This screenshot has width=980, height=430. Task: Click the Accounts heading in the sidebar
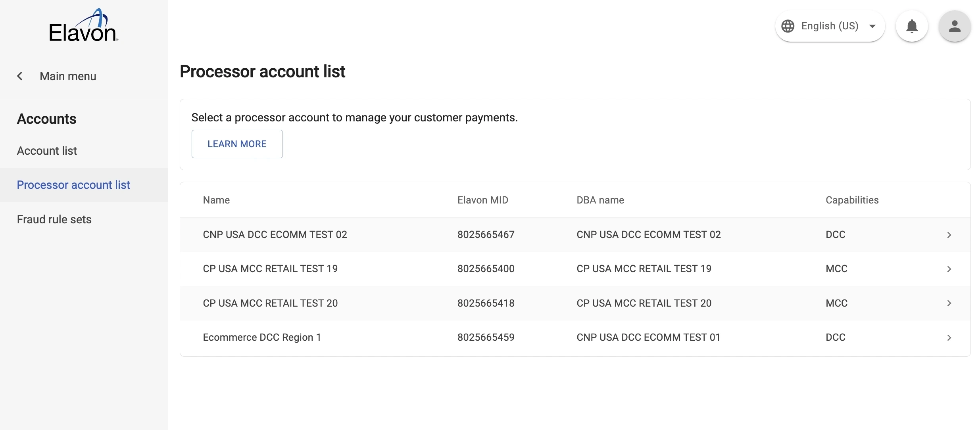tap(46, 119)
